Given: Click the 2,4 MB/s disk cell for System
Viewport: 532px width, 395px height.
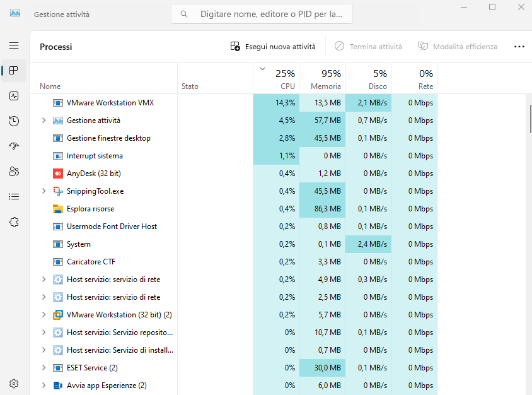Looking at the screenshot, I should coord(369,244).
